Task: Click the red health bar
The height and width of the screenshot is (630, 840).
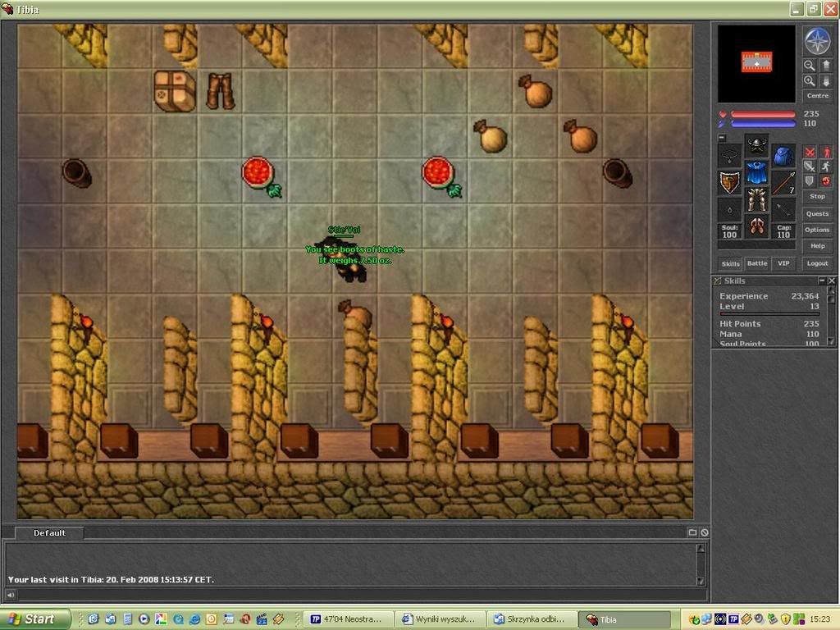Action: [763, 114]
